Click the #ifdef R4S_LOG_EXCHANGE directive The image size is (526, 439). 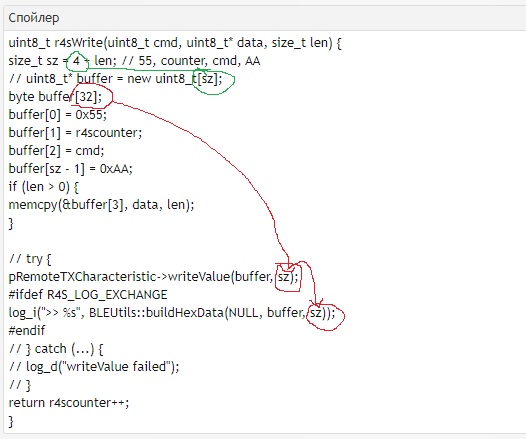(88, 295)
